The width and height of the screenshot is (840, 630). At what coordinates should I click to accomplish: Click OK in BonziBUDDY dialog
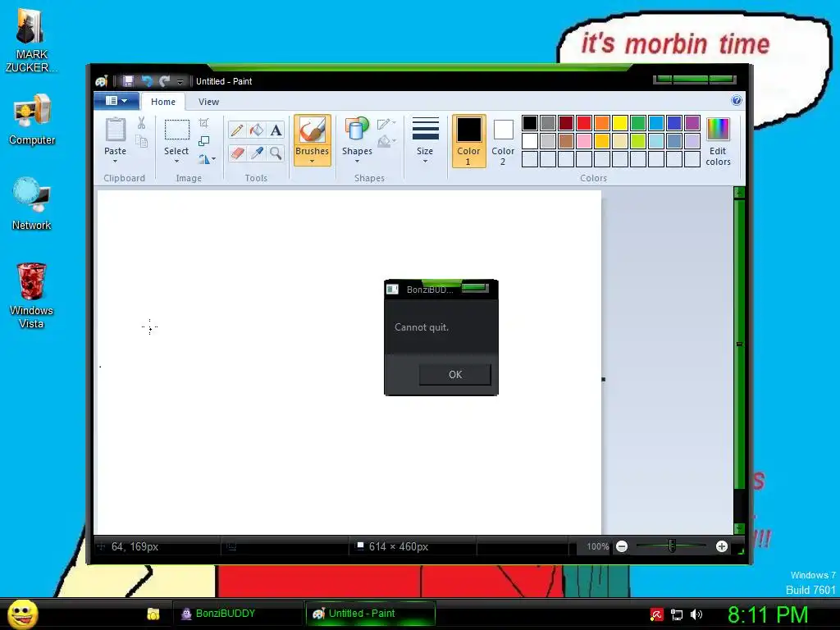tap(454, 374)
